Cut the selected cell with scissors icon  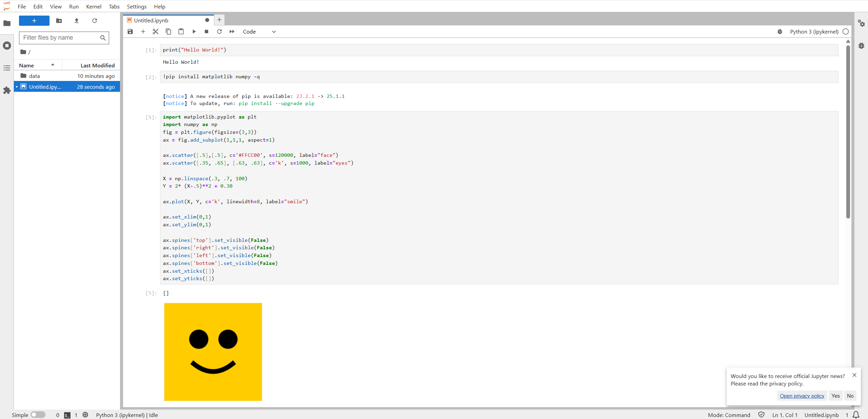pos(156,32)
